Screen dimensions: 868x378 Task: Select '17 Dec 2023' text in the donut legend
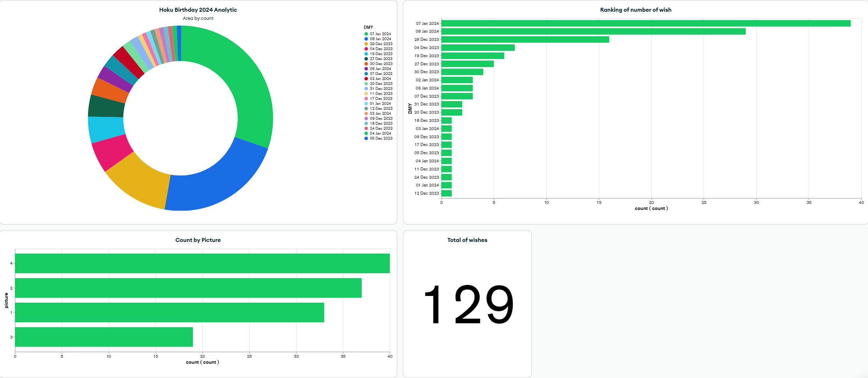point(381,98)
